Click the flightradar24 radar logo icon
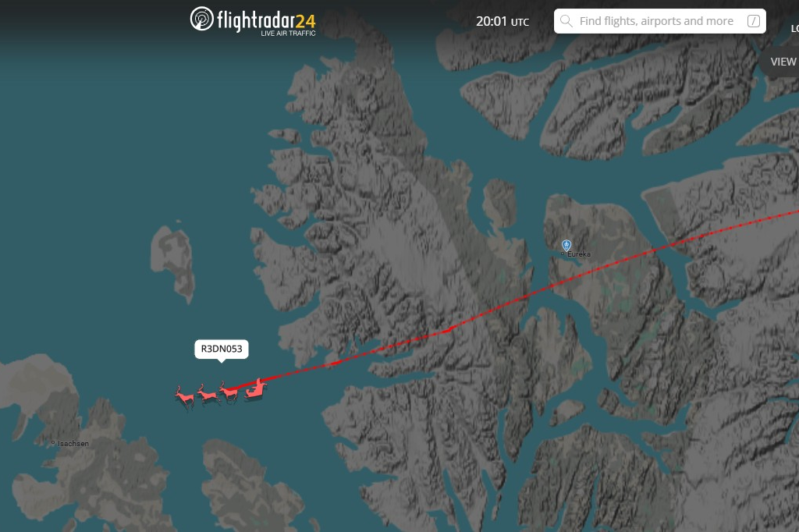 (x=202, y=19)
